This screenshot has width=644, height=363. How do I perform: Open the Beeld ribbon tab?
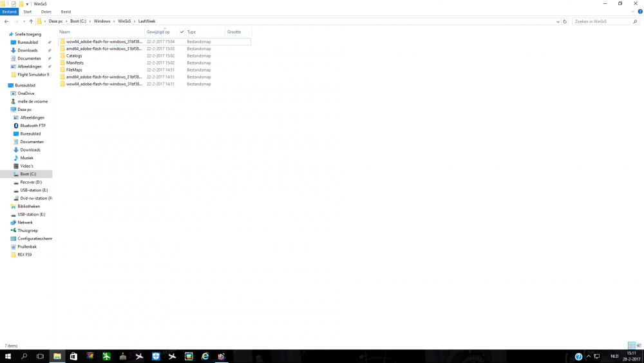[66, 12]
